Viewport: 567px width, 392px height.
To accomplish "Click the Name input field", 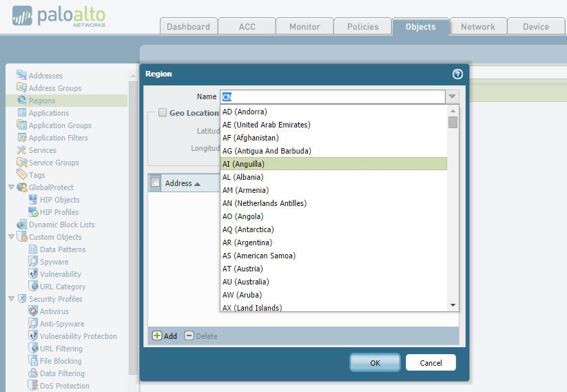I will (x=333, y=96).
